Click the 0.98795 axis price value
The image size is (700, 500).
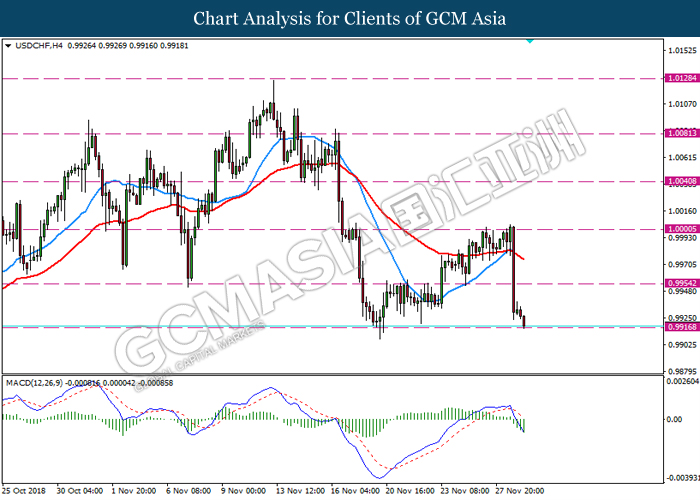682,371
